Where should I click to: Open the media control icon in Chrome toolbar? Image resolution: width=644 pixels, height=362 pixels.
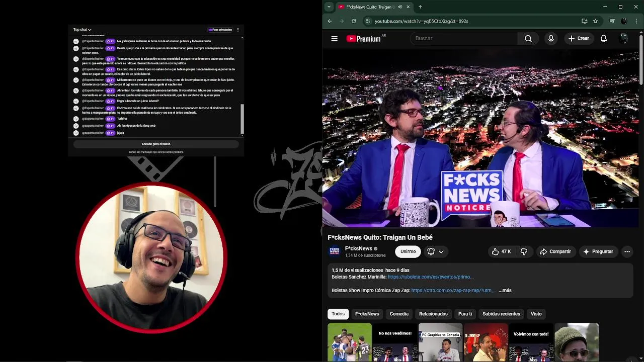point(612,21)
